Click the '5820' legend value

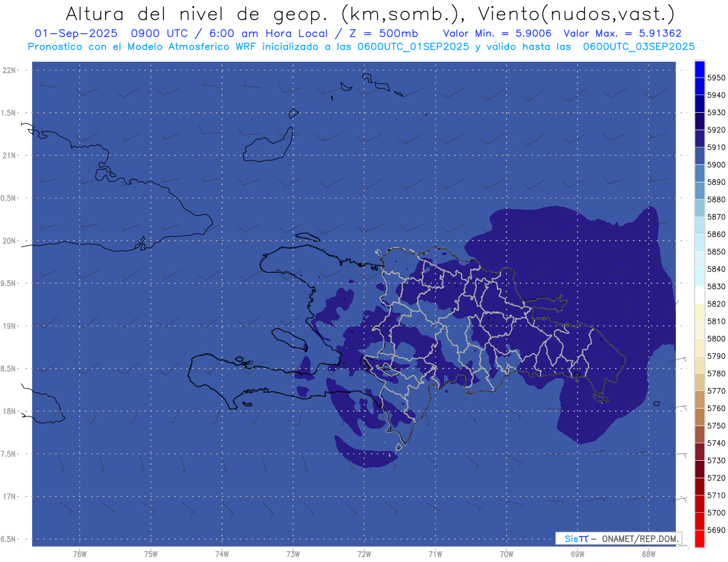click(716, 304)
